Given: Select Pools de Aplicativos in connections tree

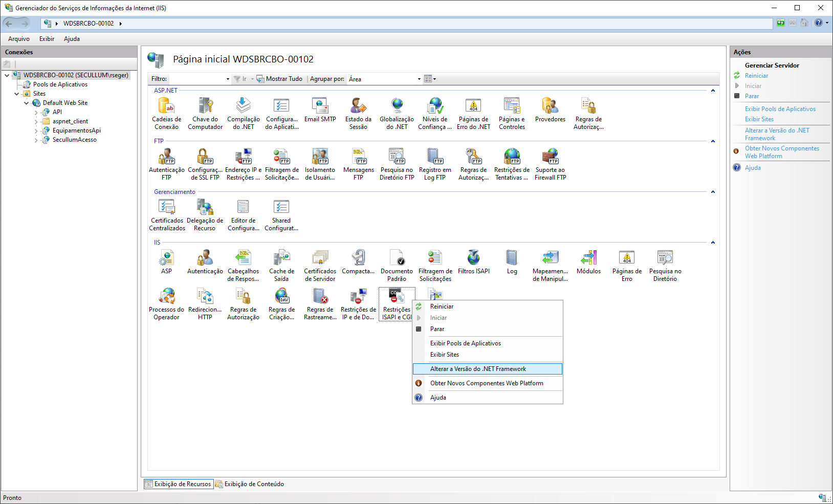Looking at the screenshot, I should [60, 84].
